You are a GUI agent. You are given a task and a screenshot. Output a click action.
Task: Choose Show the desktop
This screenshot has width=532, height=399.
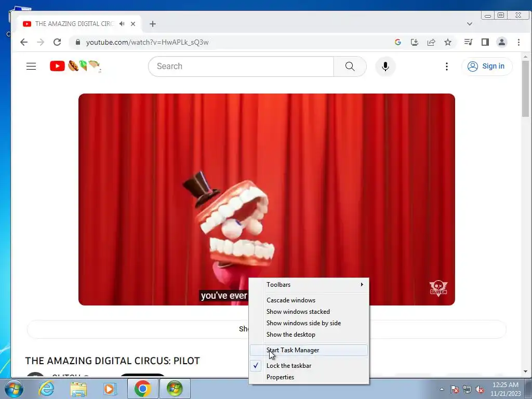(309, 335)
